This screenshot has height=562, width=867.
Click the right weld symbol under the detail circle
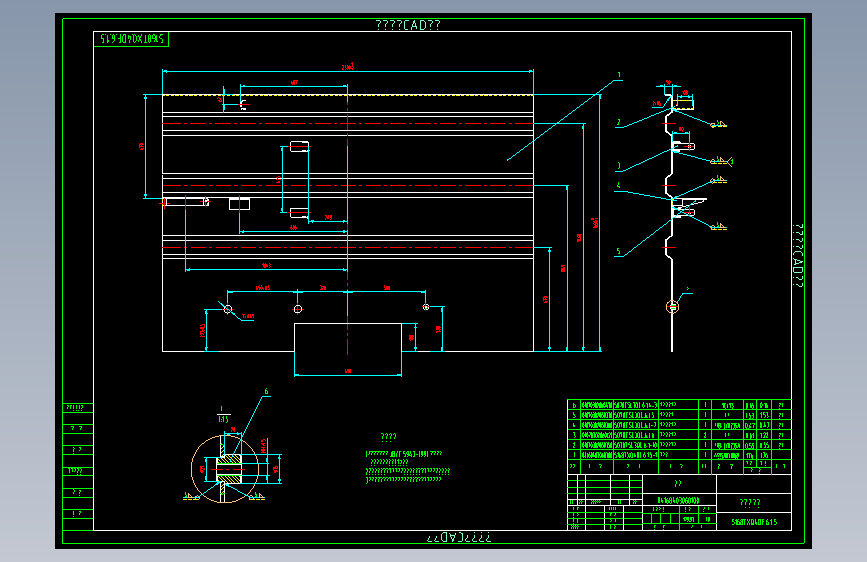(x=257, y=496)
